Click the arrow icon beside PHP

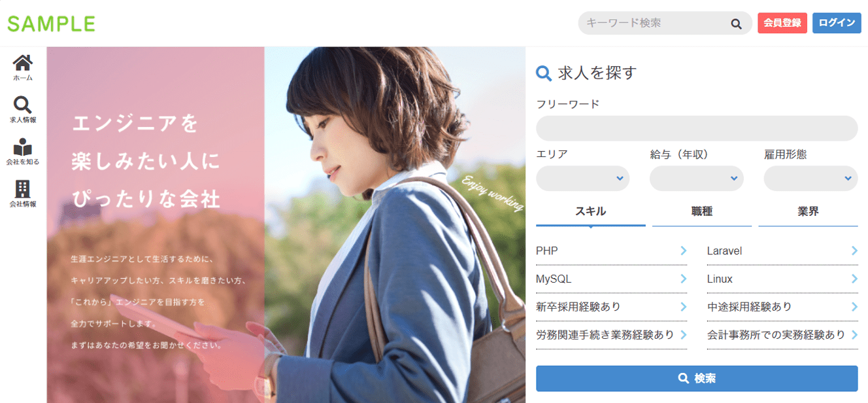point(683,251)
